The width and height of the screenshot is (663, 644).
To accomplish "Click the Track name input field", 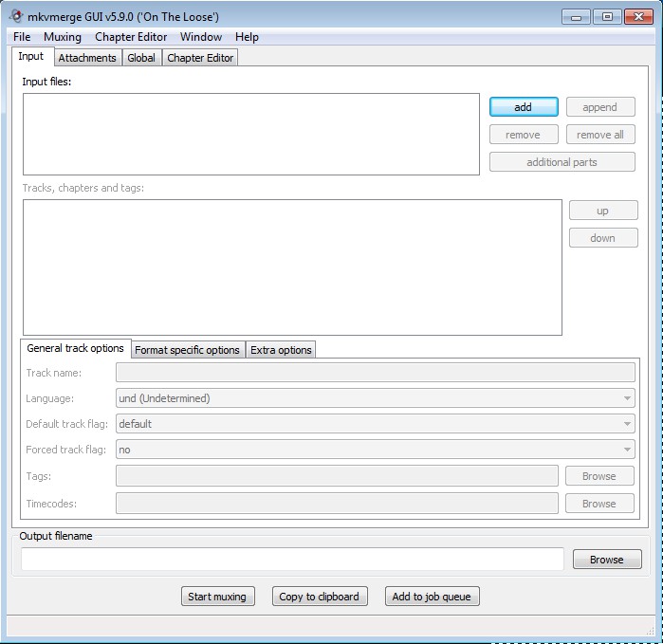I will [376, 373].
